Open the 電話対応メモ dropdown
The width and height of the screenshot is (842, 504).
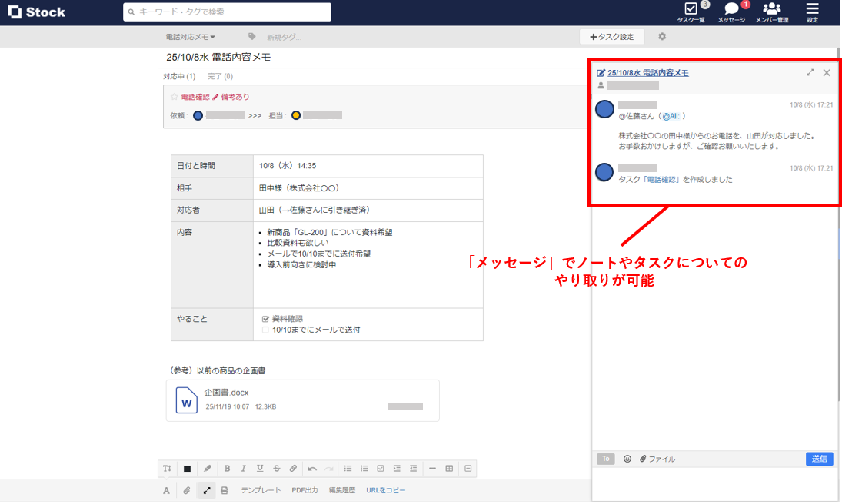[x=188, y=35]
